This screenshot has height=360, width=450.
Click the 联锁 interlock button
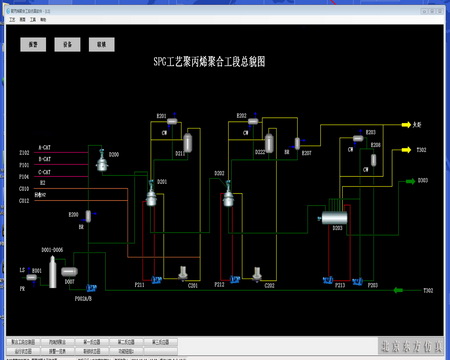pos(102,44)
